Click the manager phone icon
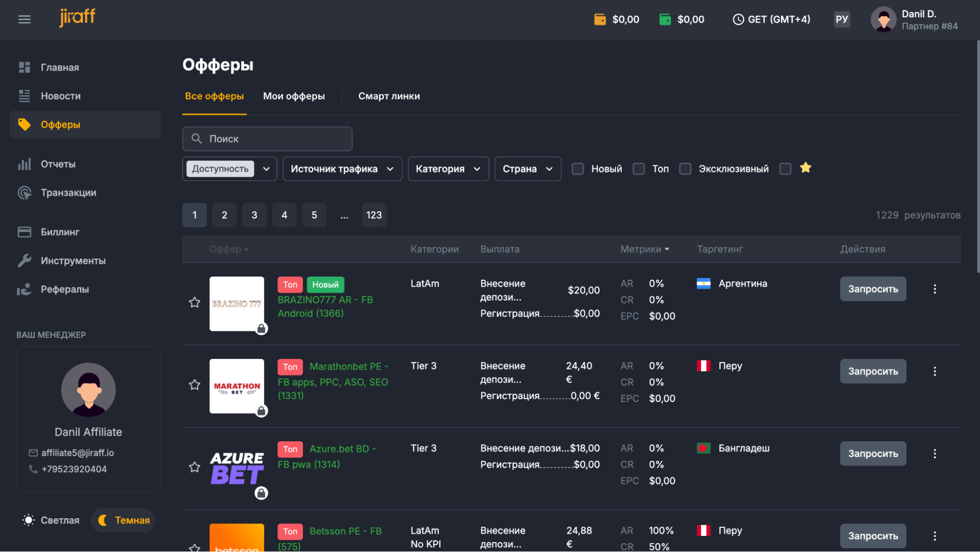 33,469
